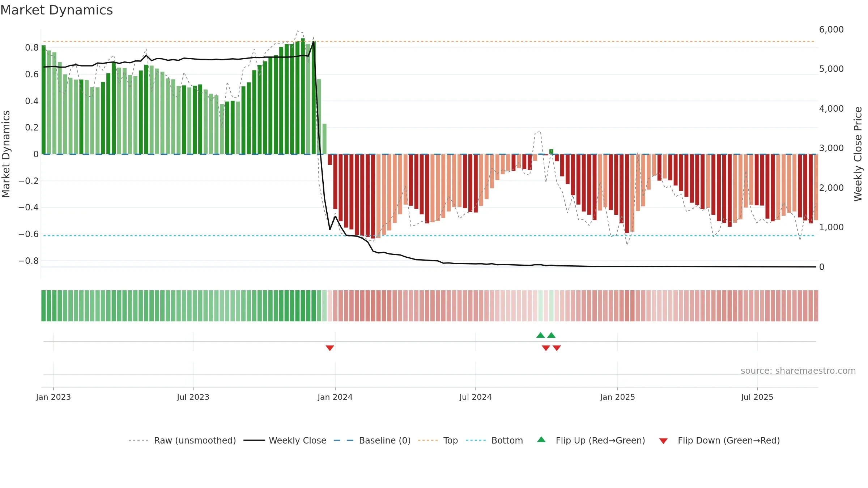The width and height of the screenshot is (868, 488).
Task: Click the 0.2 left-axis tick label
Action: click(32, 128)
